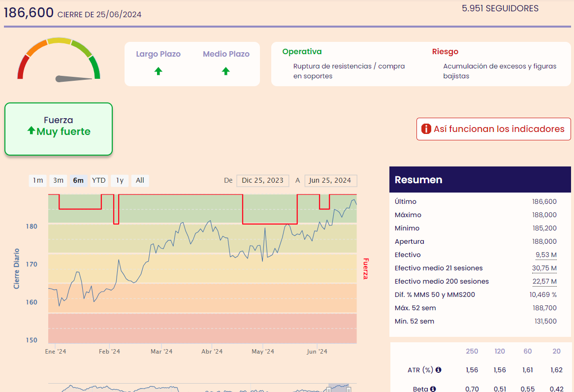Open Así funcionan los indicadores
The height and width of the screenshot is (392, 574).
[x=493, y=129]
